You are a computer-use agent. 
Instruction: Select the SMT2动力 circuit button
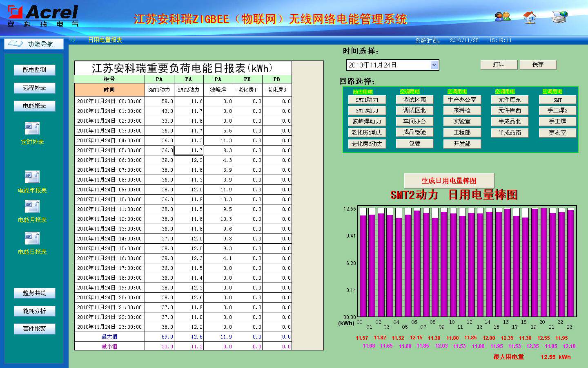pyautogui.click(x=367, y=110)
